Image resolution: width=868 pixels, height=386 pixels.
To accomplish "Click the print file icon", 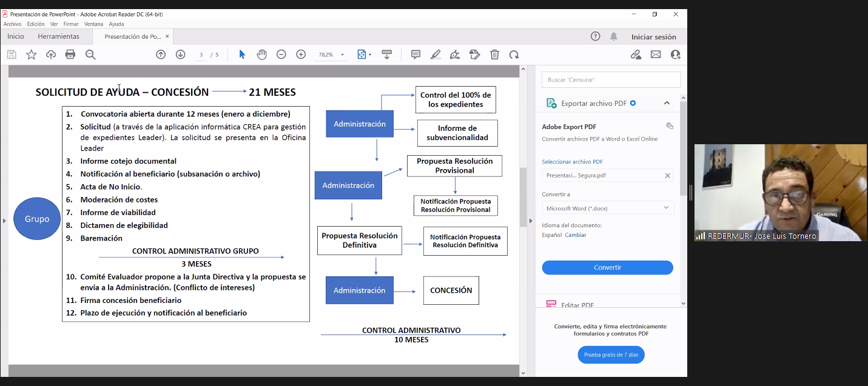I will pyautogui.click(x=70, y=55).
